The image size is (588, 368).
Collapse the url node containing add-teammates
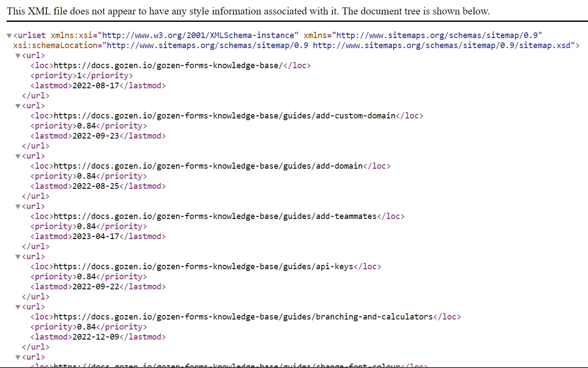(18, 206)
